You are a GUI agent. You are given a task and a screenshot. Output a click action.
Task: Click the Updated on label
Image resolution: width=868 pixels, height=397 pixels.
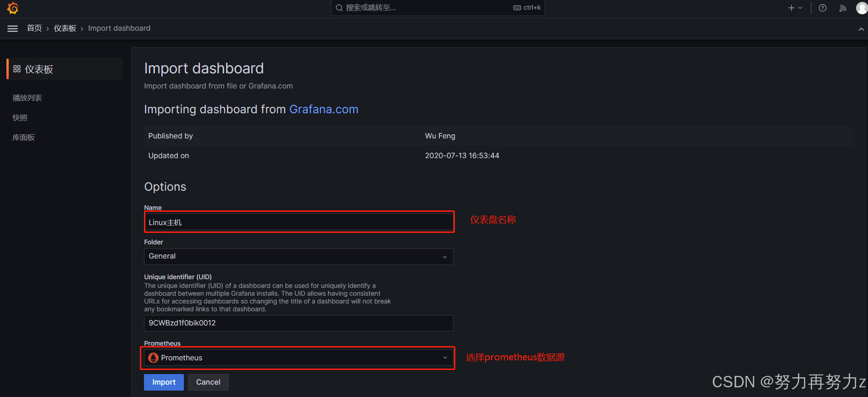pyautogui.click(x=169, y=156)
